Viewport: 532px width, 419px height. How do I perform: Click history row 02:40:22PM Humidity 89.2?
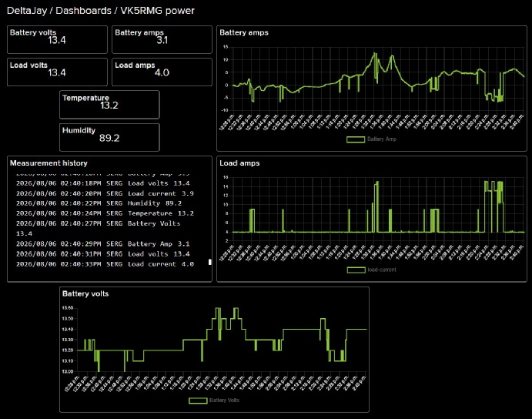point(99,203)
